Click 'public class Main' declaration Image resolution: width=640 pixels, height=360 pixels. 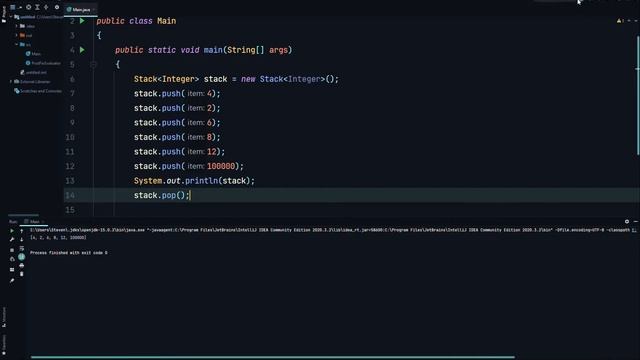point(136,21)
